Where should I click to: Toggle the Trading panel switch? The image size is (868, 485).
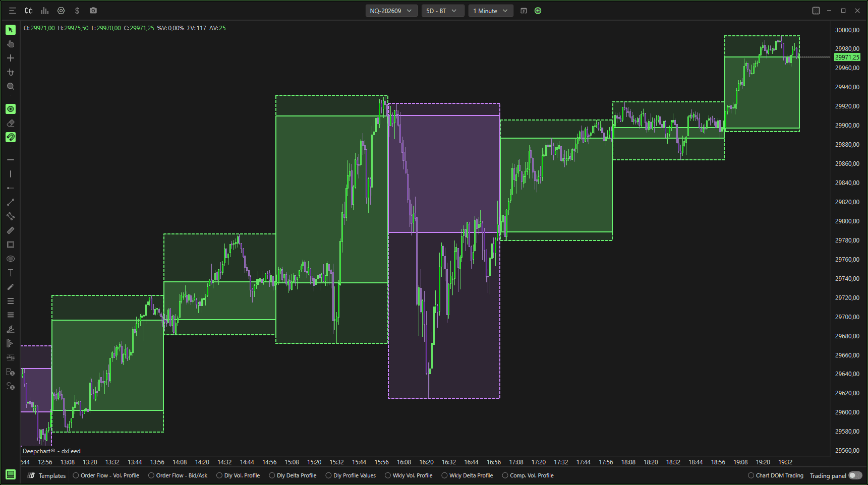855,475
